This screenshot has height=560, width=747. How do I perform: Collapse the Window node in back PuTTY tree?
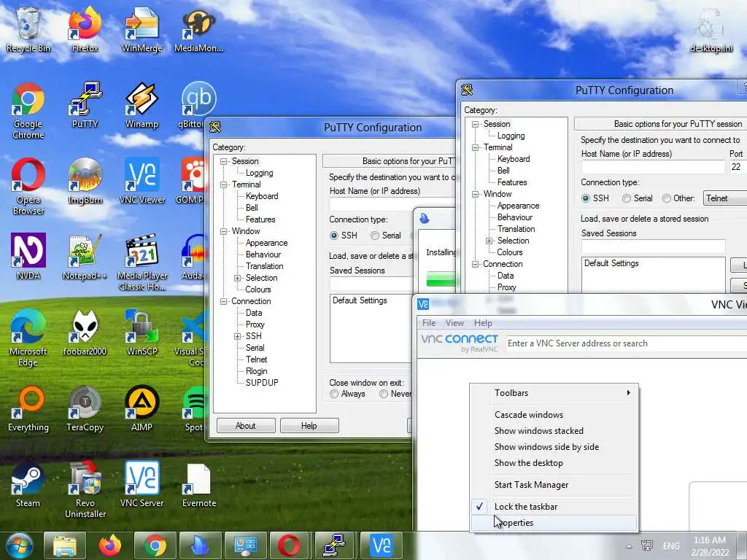click(223, 231)
